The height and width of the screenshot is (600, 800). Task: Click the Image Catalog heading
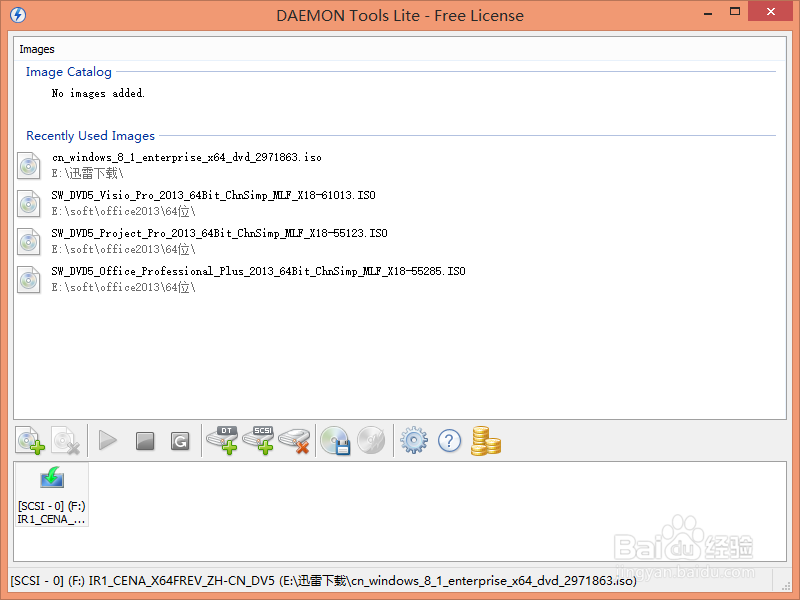click(x=69, y=72)
